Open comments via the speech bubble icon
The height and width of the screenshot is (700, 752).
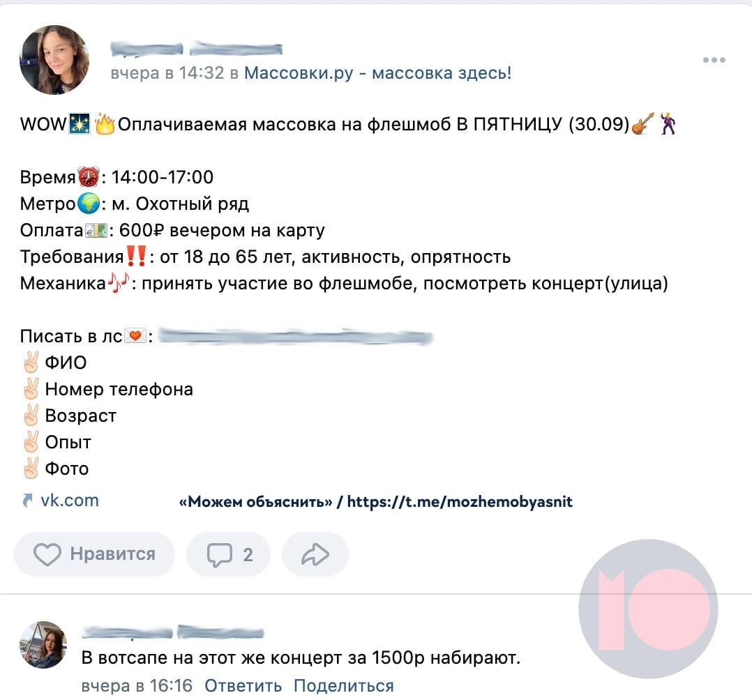[219, 555]
